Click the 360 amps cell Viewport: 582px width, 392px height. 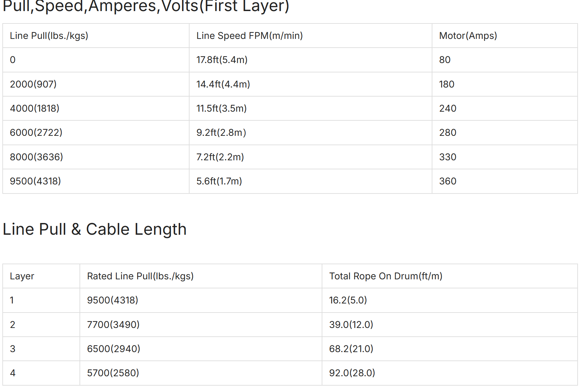[x=505, y=181]
